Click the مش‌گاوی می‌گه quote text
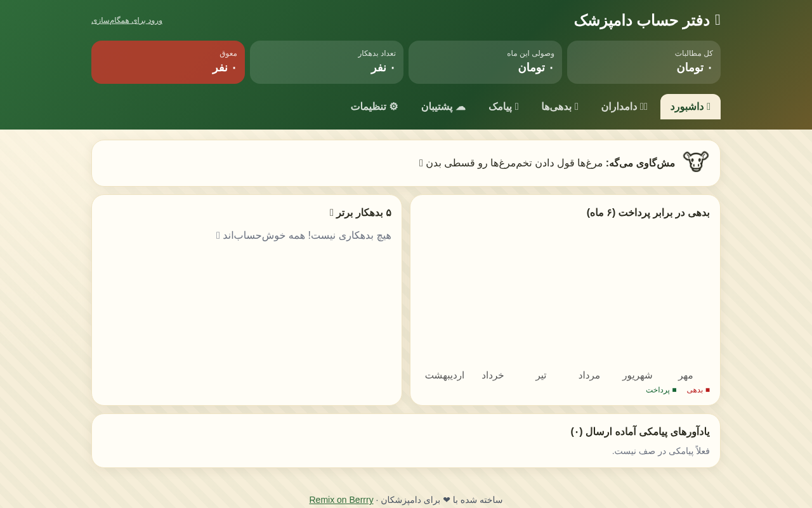This screenshot has width=812, height=508. click(547, 163)
